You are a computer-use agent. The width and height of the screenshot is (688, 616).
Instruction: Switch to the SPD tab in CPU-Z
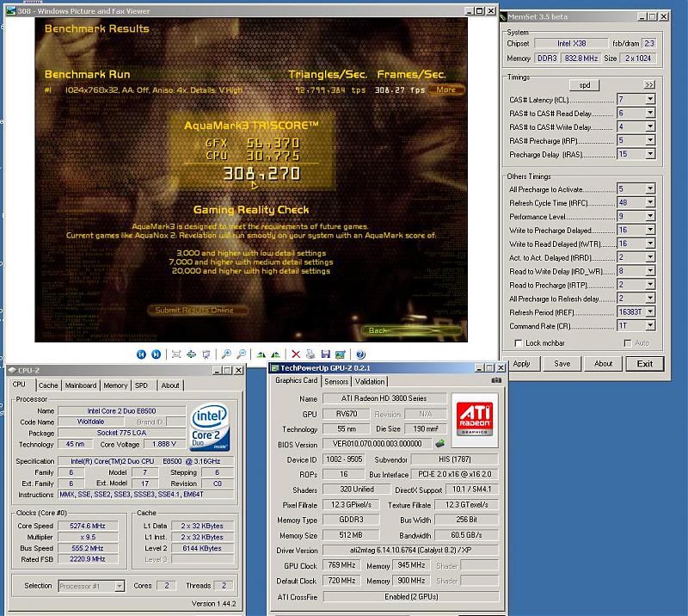[x=141, y=385]
